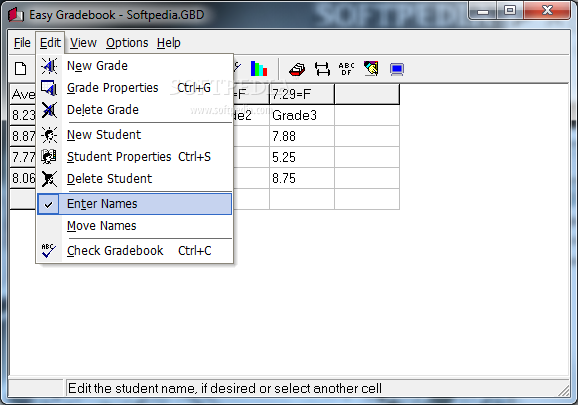Click the blue computer monitor toolbar icon

pyautogui.click(x=397, y=69)
